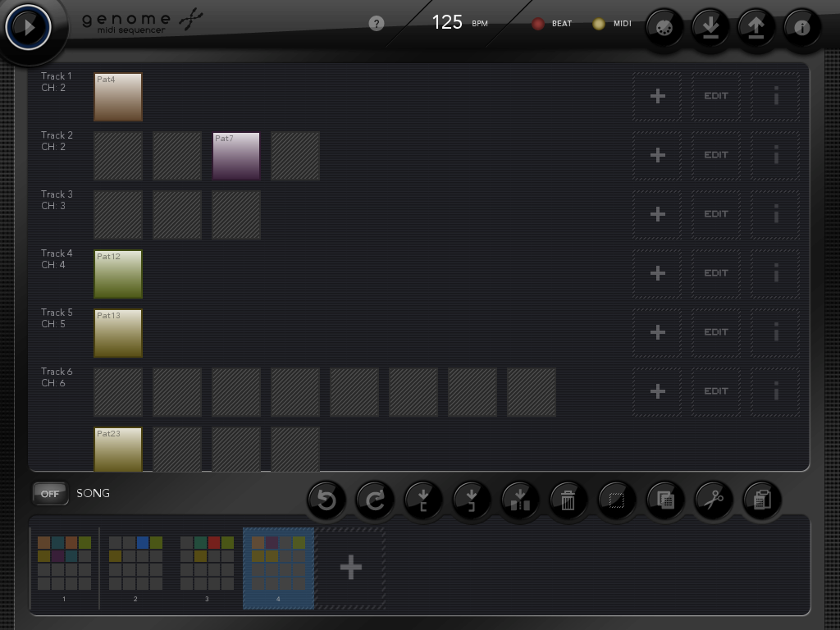Tap the 125 BPM tempo value
The image size is (840, 630).
(x=447, y=22)
